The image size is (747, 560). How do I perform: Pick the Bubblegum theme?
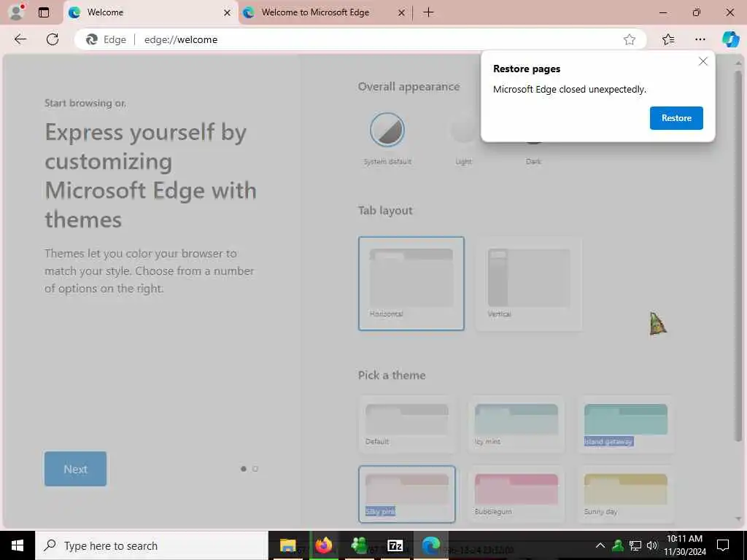[x=516, y=494]
